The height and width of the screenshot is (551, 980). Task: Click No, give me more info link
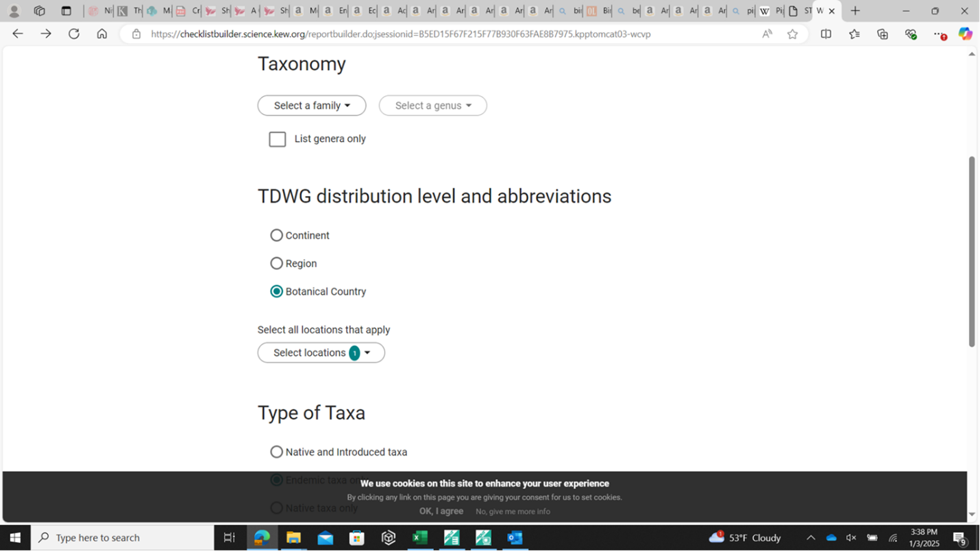click(x=513, y=511)
